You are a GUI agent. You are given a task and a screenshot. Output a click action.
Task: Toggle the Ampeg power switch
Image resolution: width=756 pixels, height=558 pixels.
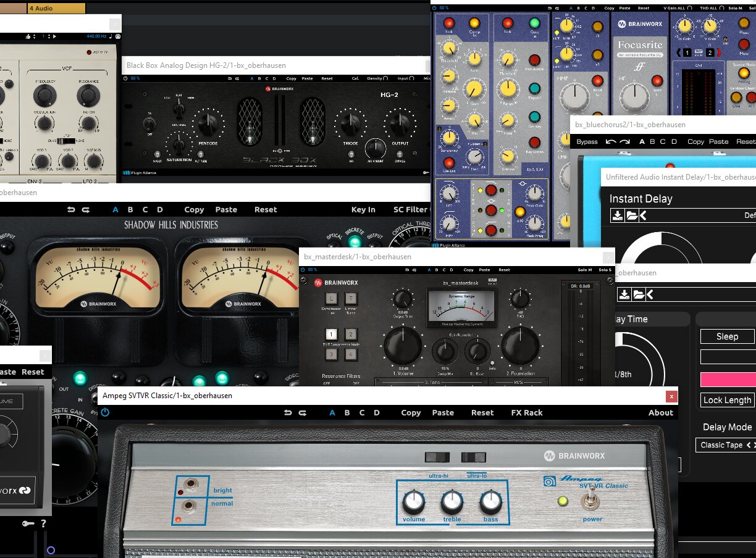[591, 498]
